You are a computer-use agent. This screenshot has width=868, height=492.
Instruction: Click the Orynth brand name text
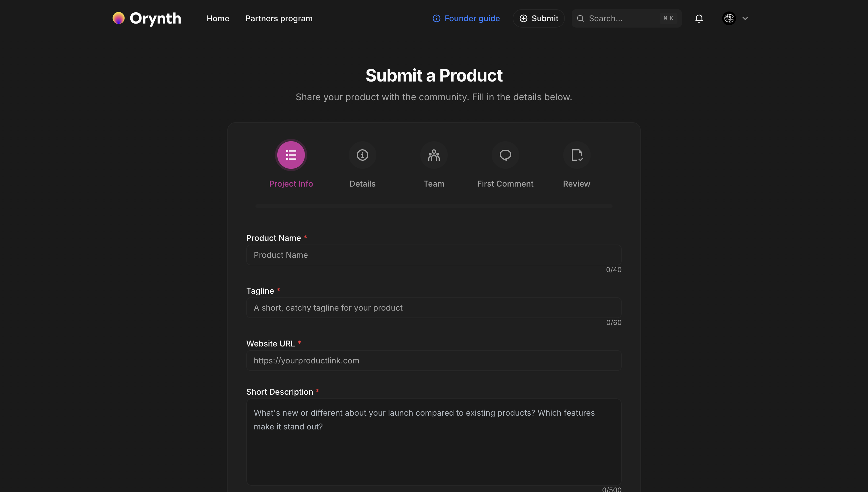pos(155,18)
